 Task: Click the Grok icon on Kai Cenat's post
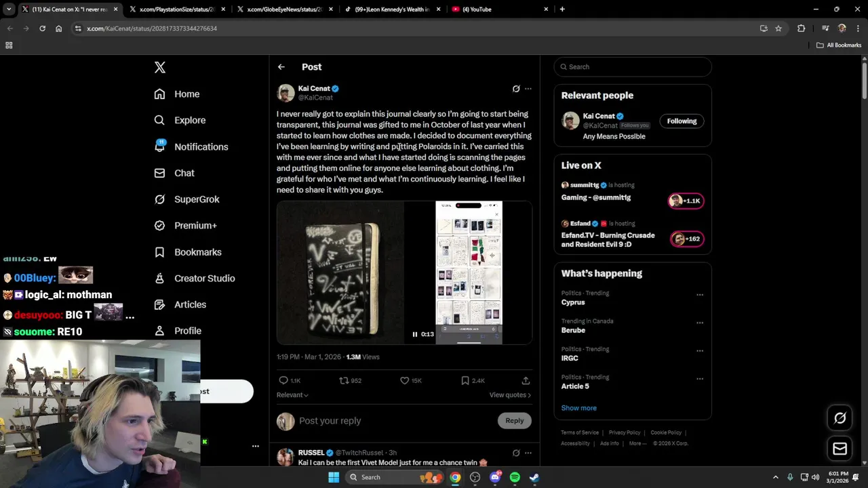tap(516, 89)
